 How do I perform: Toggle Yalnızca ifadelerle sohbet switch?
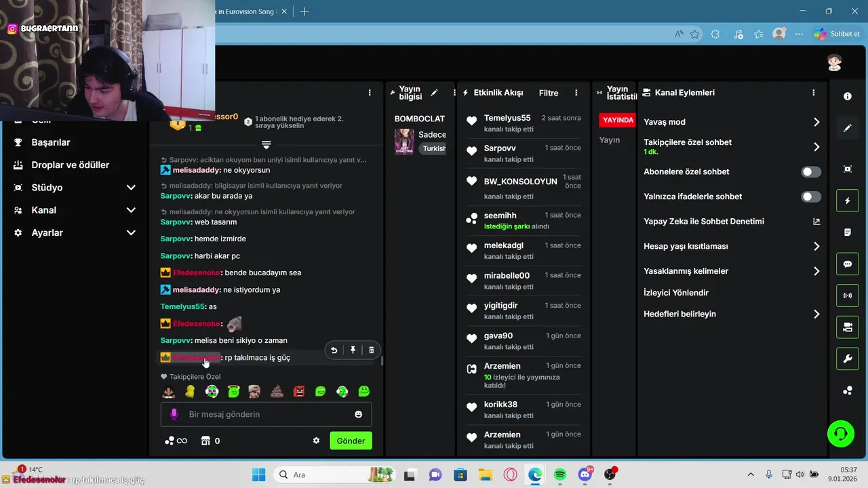coord(811,197)
